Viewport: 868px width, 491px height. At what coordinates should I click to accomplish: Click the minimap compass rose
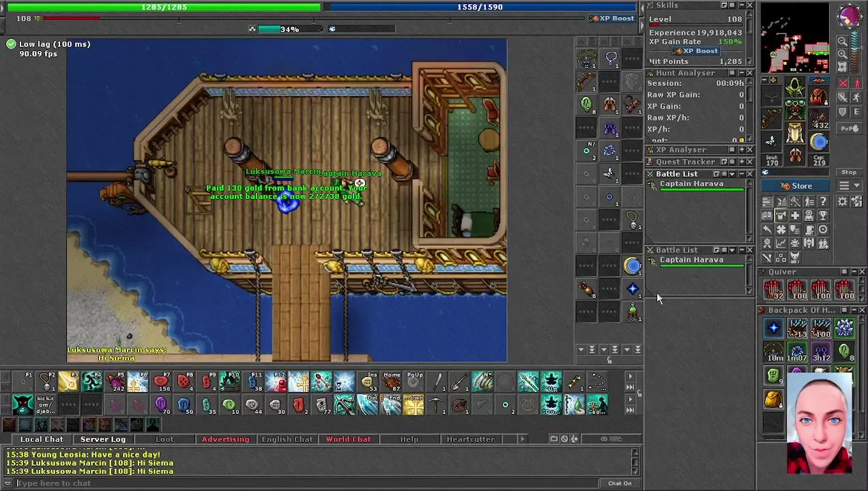pyautogui.click(x=850, y=17)
